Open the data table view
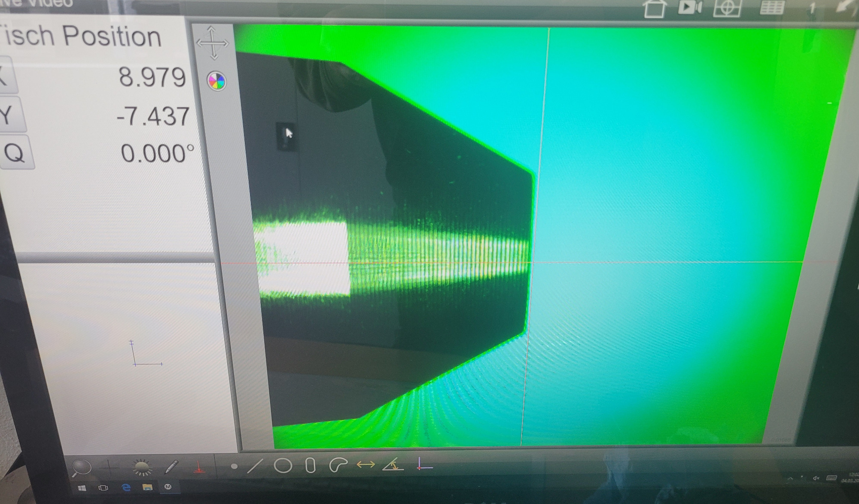The height and width of the screenshot is (504, 859). [x=772, y=8]
